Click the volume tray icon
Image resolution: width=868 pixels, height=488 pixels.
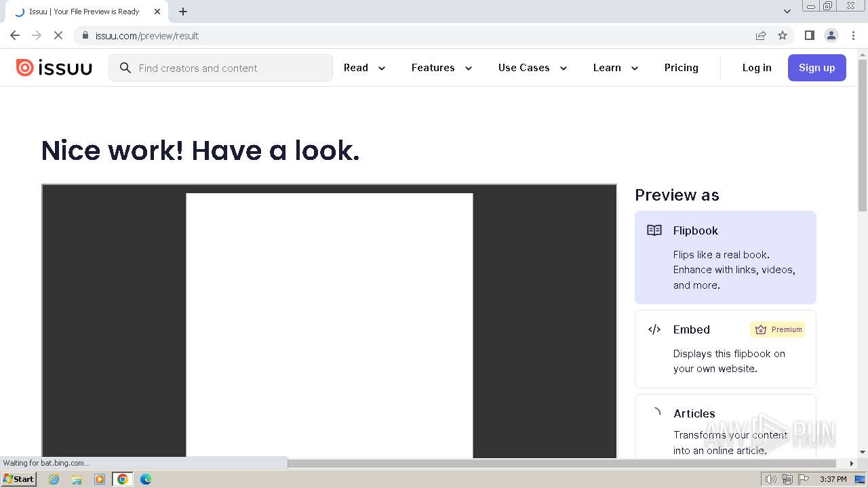coord(770,479)
